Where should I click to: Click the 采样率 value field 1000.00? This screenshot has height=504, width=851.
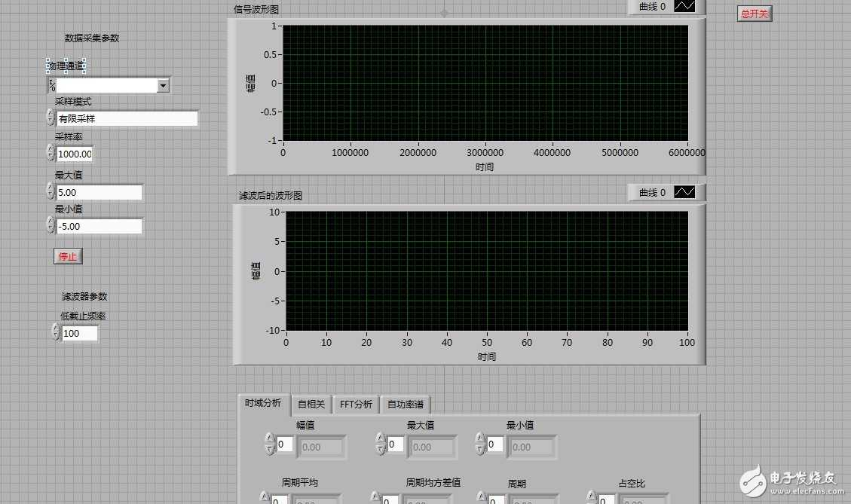point(75,154)
